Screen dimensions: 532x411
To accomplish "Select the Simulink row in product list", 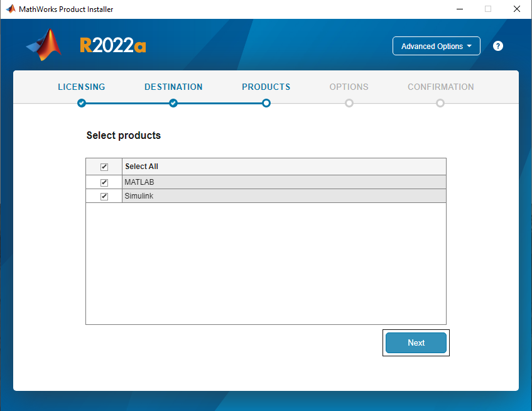I will click(x=283, y=196).
